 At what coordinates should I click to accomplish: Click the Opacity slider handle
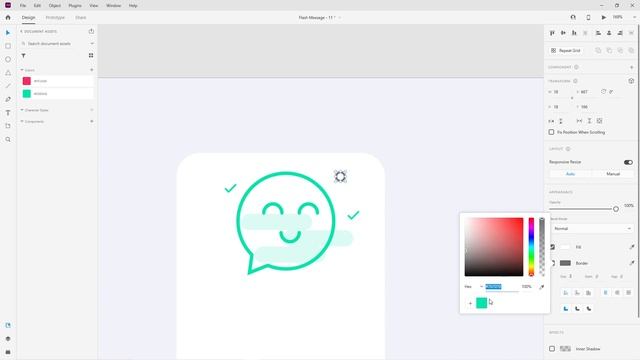click(x=616, y=209)
